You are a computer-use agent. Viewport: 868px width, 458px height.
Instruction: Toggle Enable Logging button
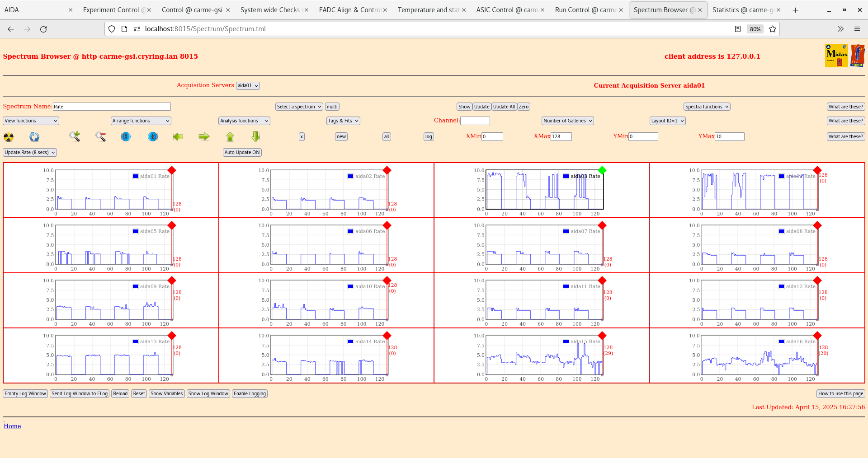pos(250,393)
